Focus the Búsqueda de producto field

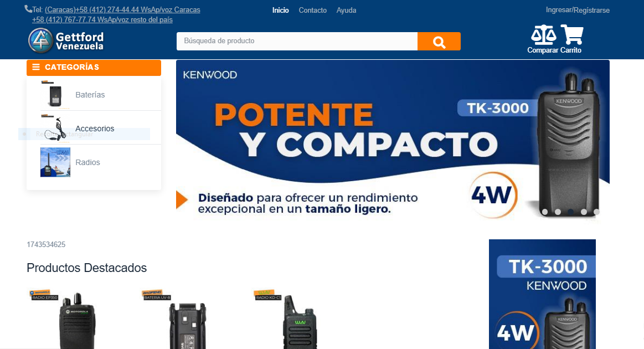(x=297, y=41)
